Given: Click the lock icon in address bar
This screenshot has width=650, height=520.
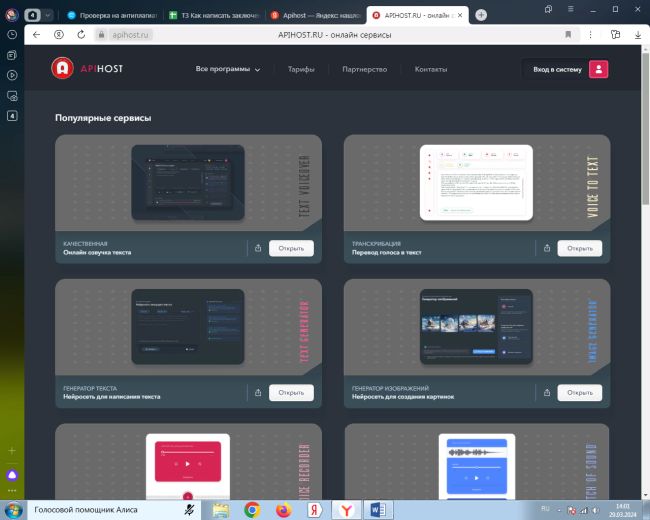Looking at the screenshot, I should 102,35.
